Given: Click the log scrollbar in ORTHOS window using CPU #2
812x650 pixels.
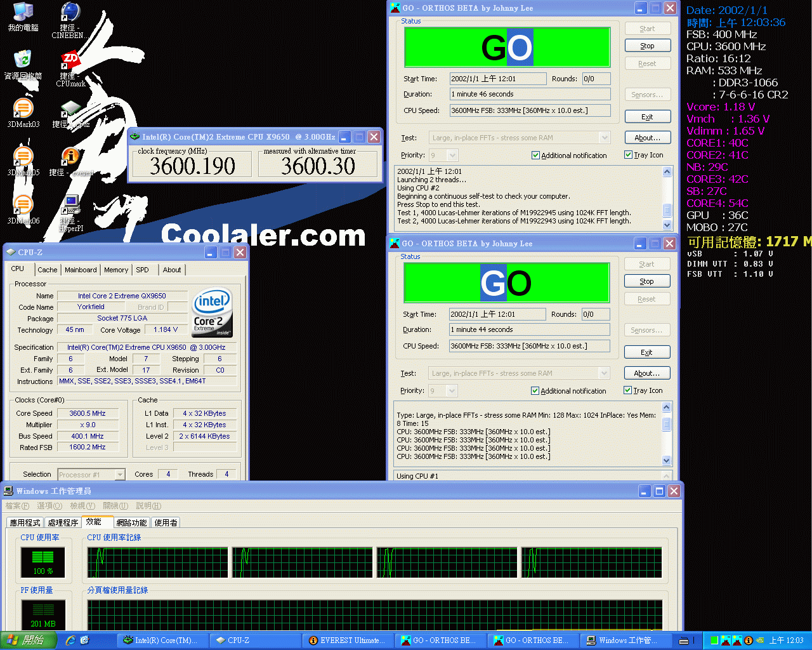Looking at the screenshot, I should click(667, 198).
